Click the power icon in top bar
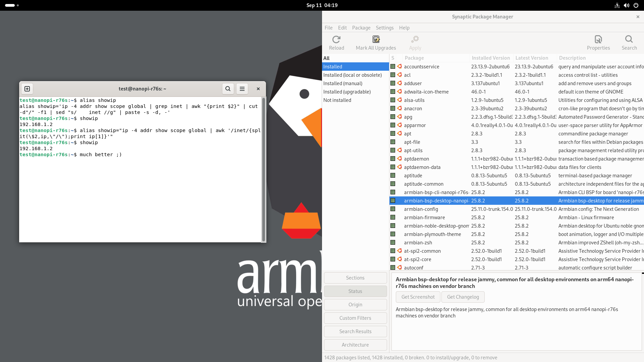 point(636,5)
